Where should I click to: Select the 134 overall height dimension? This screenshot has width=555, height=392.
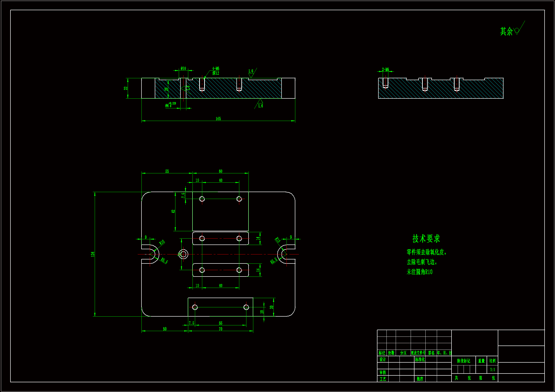(x=93, y=254)
